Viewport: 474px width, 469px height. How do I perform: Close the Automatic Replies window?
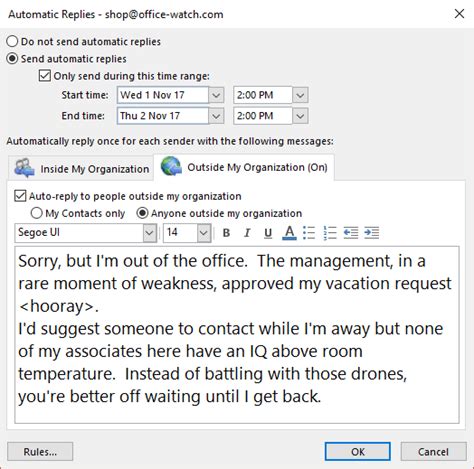459,14
